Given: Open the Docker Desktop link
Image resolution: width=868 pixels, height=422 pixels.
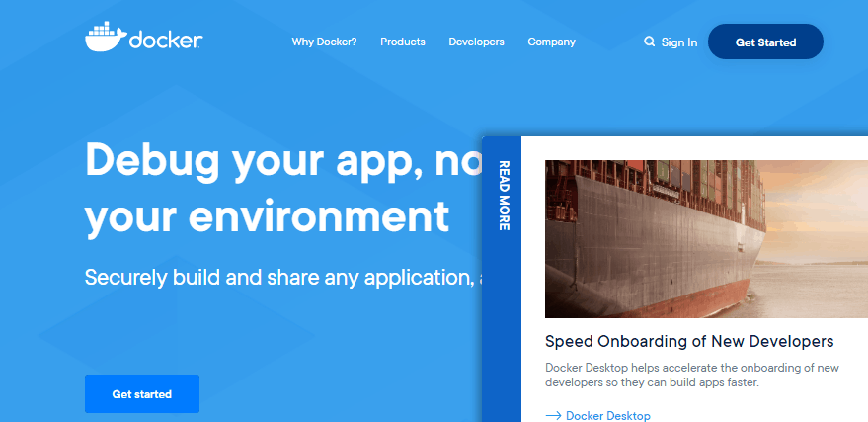Looking at the screenshot, I should 608,415.
